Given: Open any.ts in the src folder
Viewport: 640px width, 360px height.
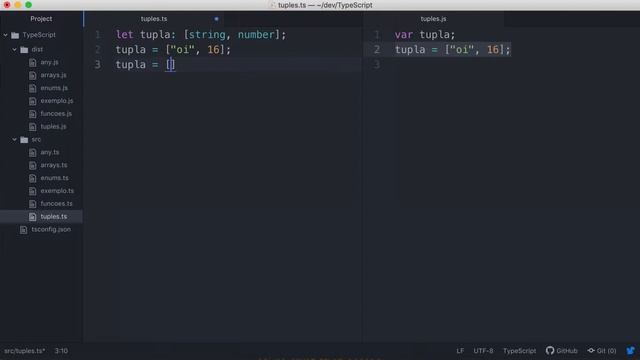Looking at the screenshot, I should (50, 152).
